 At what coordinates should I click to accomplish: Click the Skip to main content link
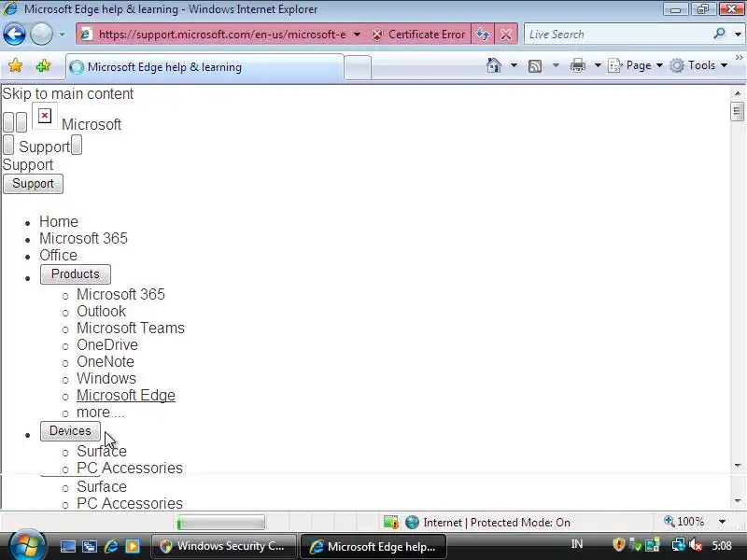tap(67, 94)
